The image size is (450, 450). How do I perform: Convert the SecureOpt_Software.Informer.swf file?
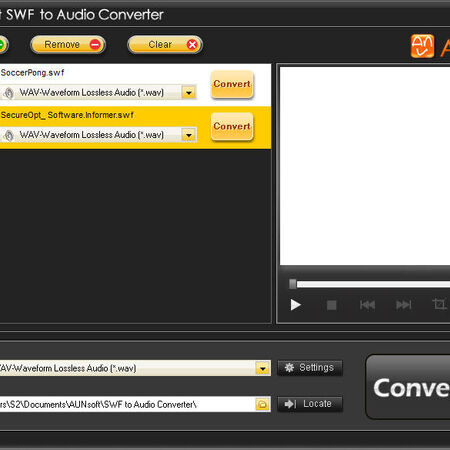tap(232, 127)
